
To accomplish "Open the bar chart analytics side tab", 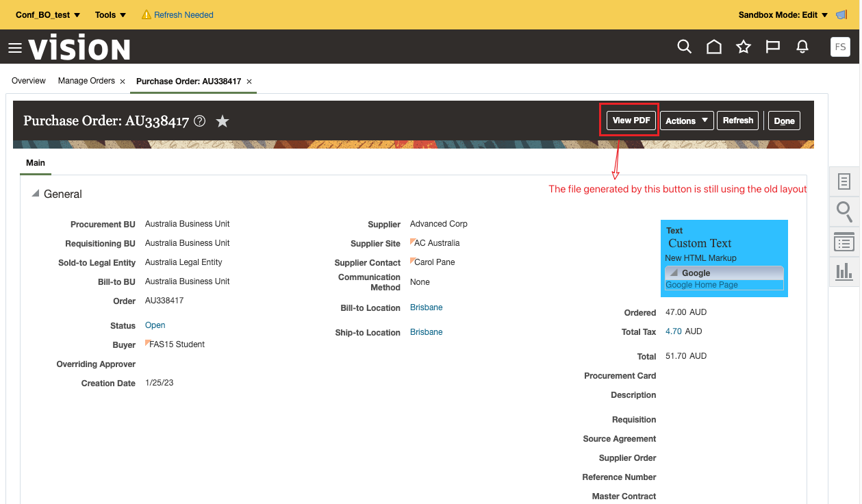I will (x=844, y=271).
